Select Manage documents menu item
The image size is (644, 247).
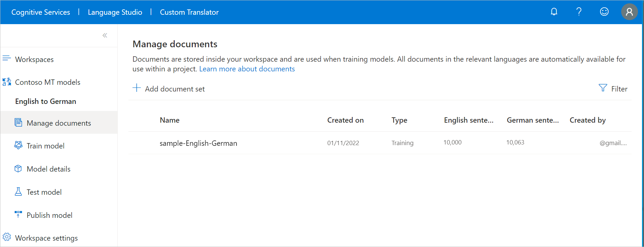pyautogui.click(x=59, y=123)
